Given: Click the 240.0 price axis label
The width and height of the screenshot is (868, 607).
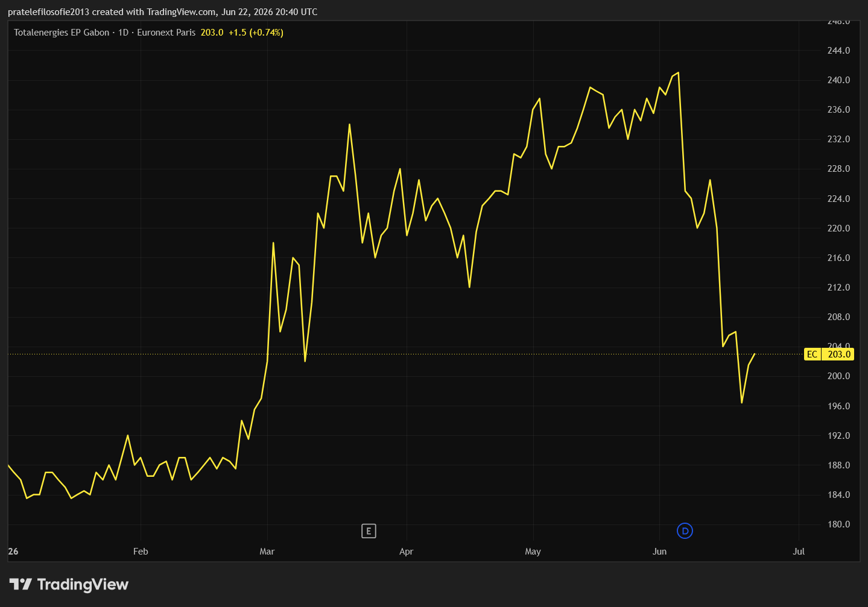Looking at the screenshot, I should click(838, 80).
